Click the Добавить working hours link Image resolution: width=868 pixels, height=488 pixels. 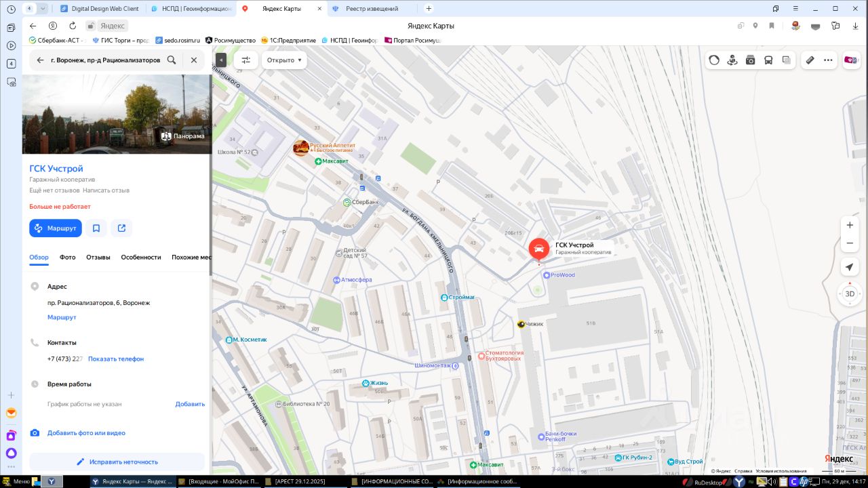190,404
